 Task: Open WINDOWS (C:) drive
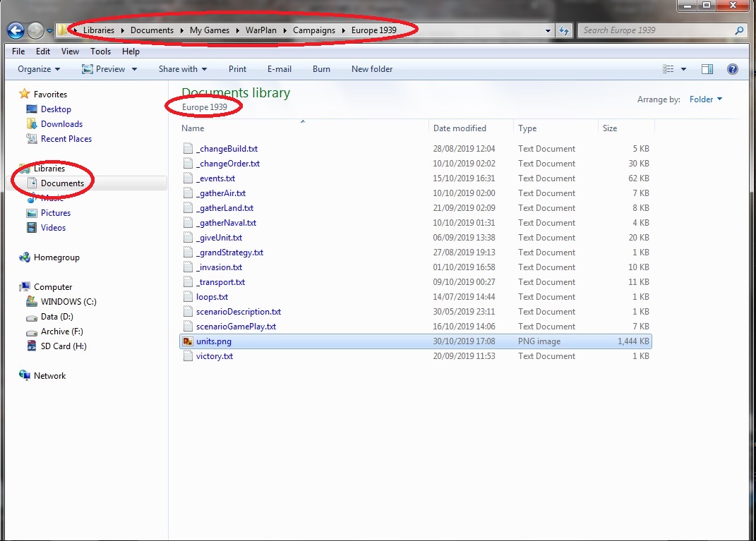[x=68, y=302]
